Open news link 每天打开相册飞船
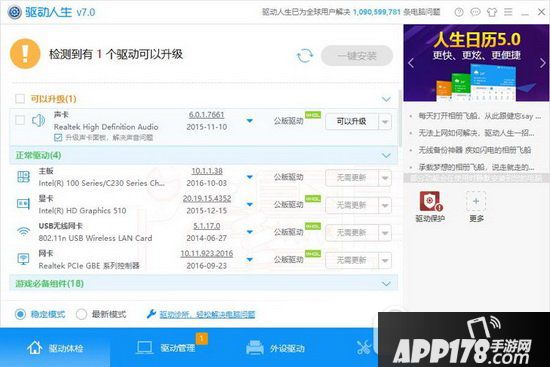The width and height of the screenshot is (550, 367). click(x=479, y=116)
